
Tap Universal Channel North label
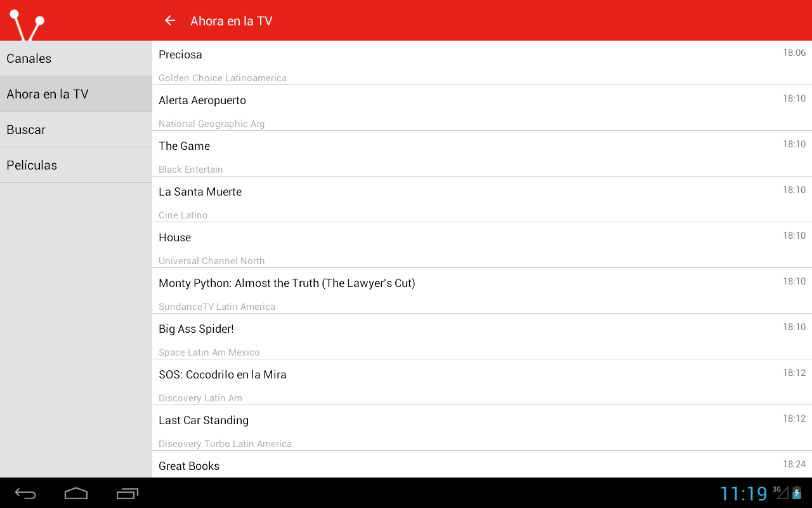tap(212, 261)
